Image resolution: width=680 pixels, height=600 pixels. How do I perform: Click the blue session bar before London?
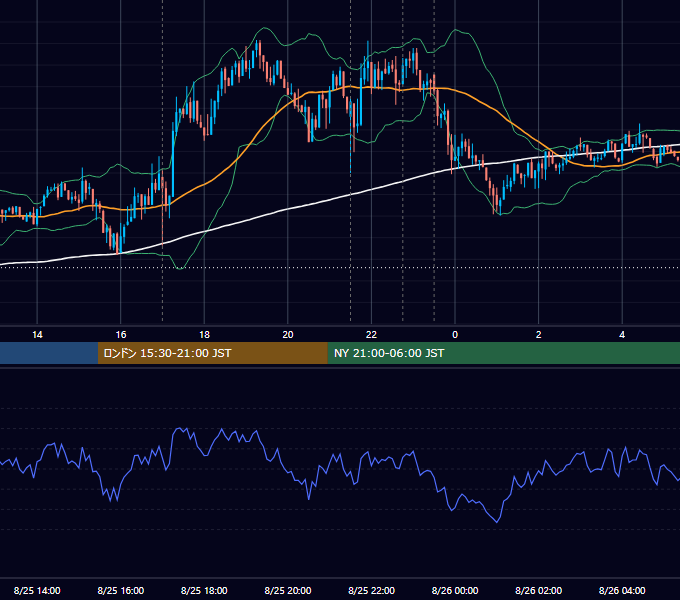point(49,353)
